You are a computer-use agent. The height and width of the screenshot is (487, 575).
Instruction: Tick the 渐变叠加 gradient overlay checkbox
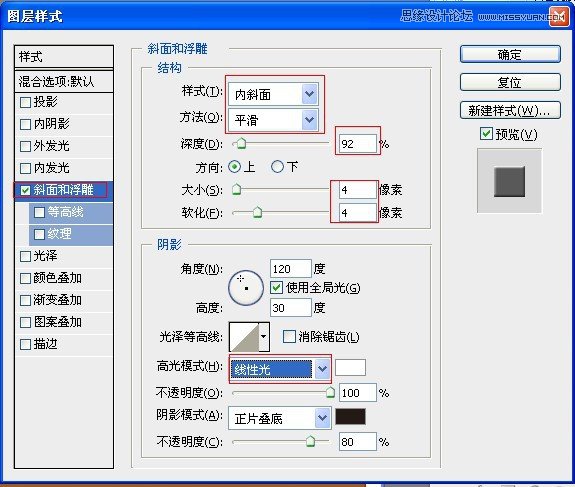point(25,300)
